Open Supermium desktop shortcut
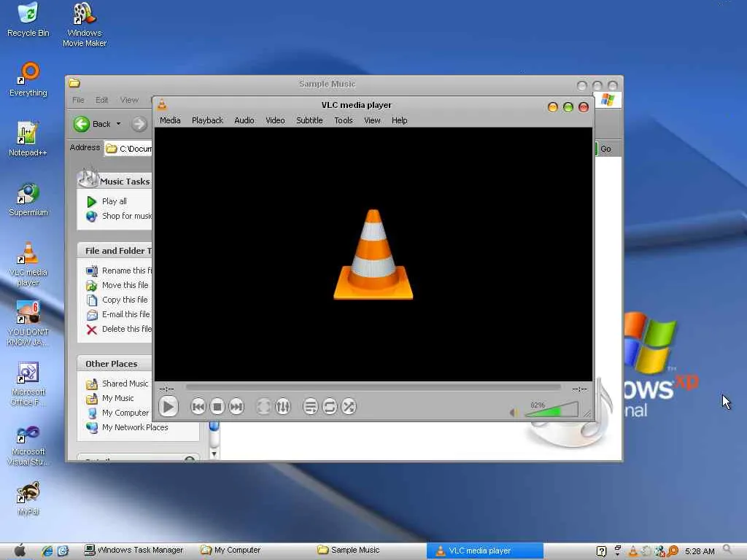 click(28, 200)
